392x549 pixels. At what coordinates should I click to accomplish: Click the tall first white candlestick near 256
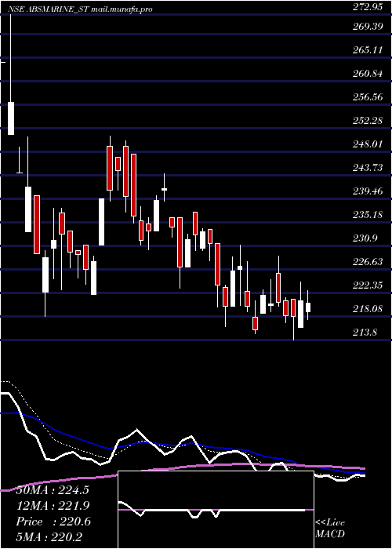click(11, 118)
